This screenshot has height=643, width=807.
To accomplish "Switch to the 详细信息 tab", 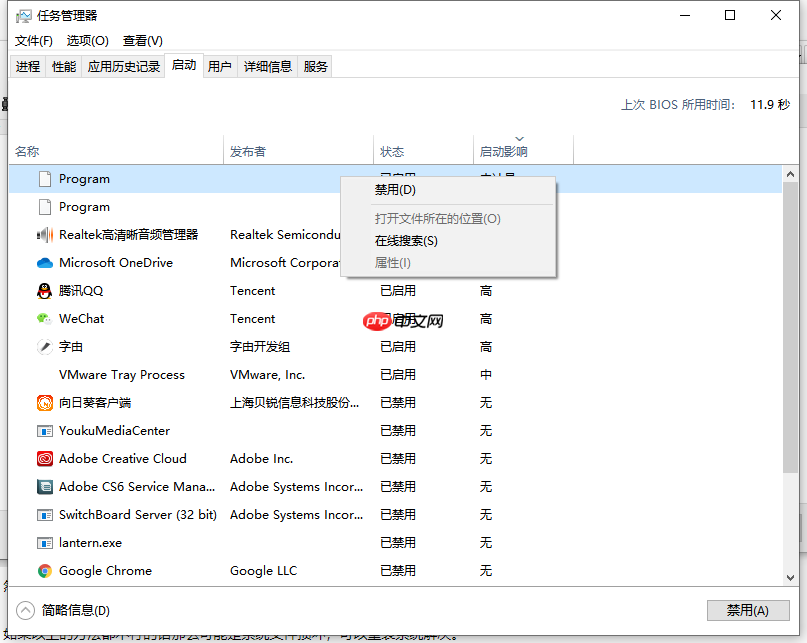I will pos(268,66).
